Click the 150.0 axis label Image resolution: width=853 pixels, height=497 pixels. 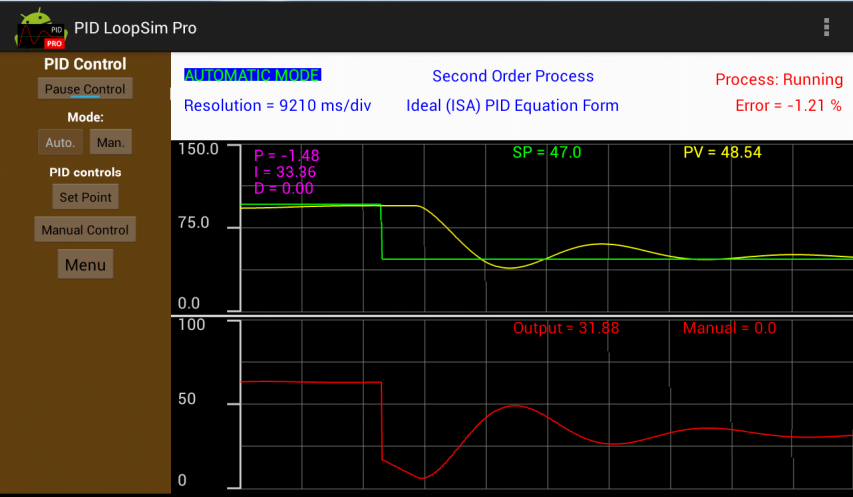[199, 149]
